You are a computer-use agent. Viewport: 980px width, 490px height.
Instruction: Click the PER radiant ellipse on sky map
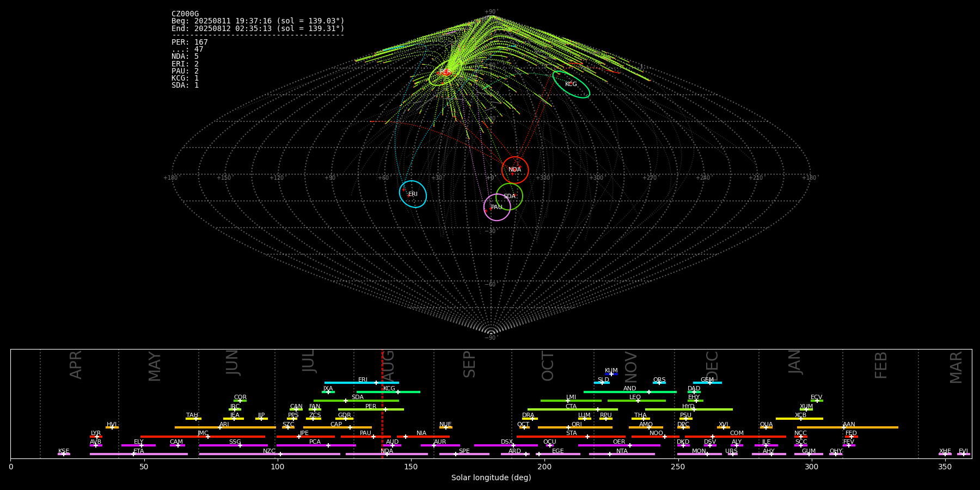(445, 72)
